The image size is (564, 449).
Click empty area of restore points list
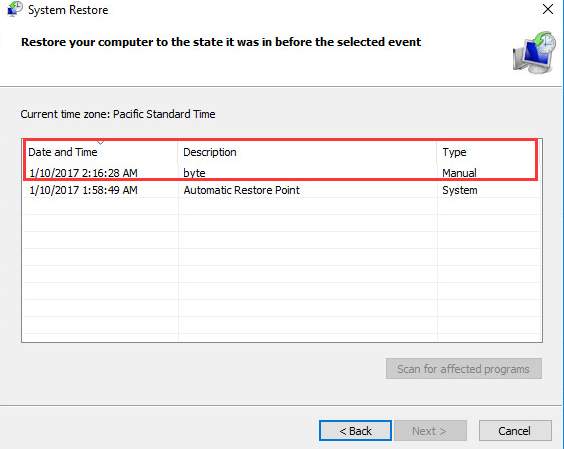(282, 270)
